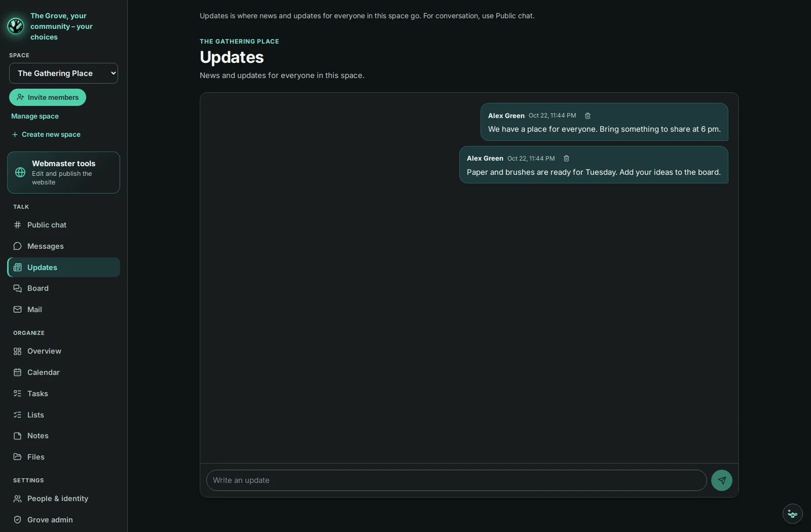Click the 'THE GATHERING PLACE' breadcrumb label
The height and width of the screenshot is (532, 811).
239,42
